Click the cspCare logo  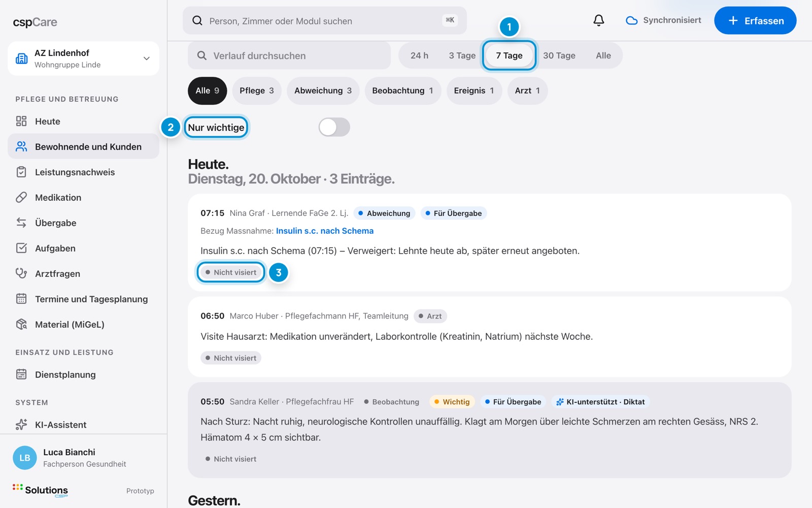point(35,22)
